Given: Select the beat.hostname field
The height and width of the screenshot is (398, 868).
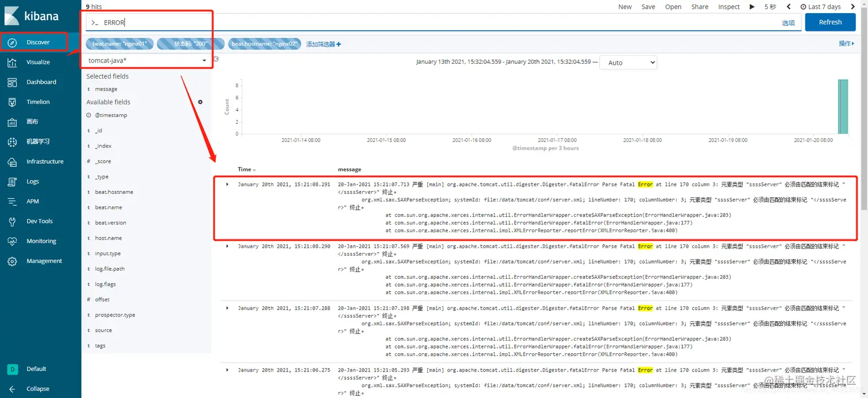Looking at the screenshot, I should coord(114,192).
